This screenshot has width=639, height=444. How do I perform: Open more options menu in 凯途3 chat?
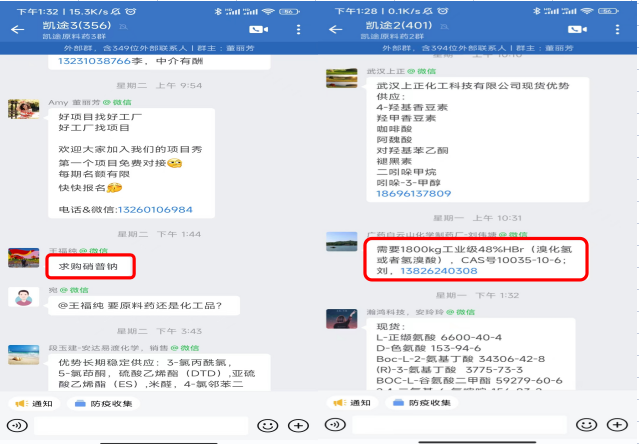[x=299, y=29]
